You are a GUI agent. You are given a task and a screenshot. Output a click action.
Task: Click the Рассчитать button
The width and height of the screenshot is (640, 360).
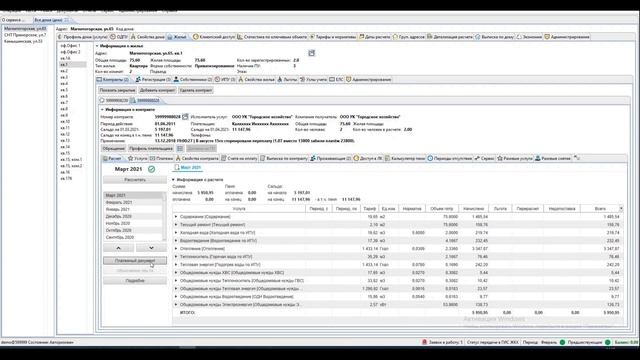click(x=135, y=180)
